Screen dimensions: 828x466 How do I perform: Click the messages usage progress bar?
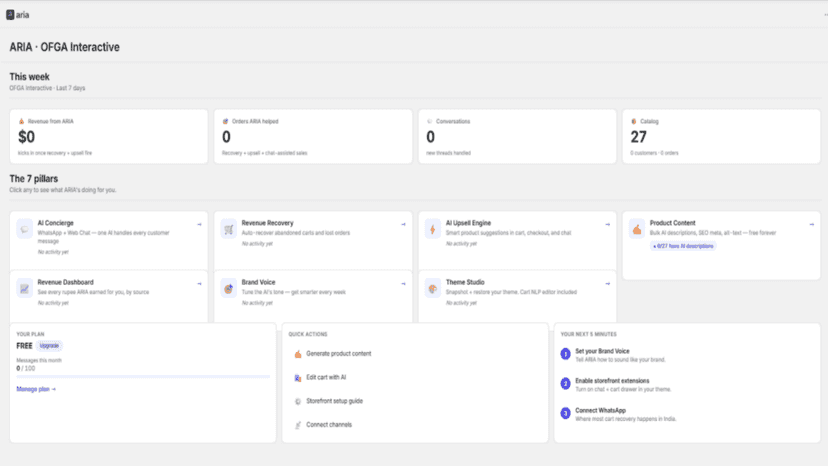click(143, 377)
